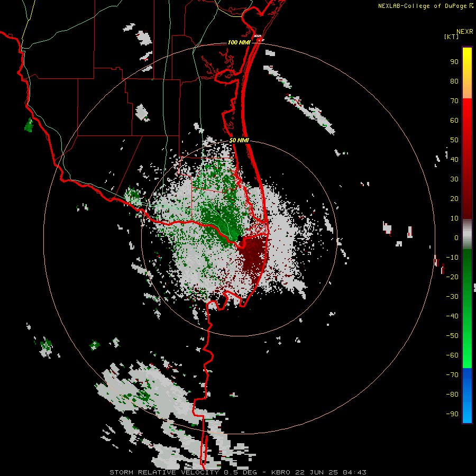Click the gray zero-velocity segment of color bar
The width and height of the screenshot is (476, 476).
click(467, 234)
